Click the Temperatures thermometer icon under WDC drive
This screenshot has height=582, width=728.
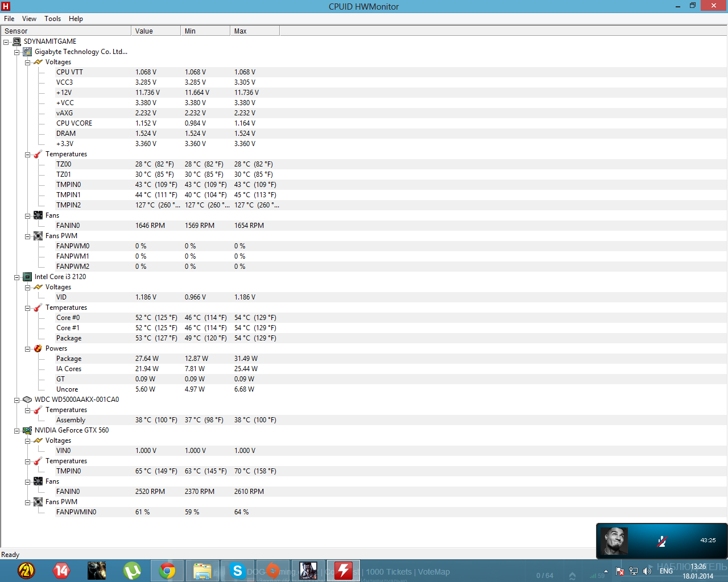[38, 410]
